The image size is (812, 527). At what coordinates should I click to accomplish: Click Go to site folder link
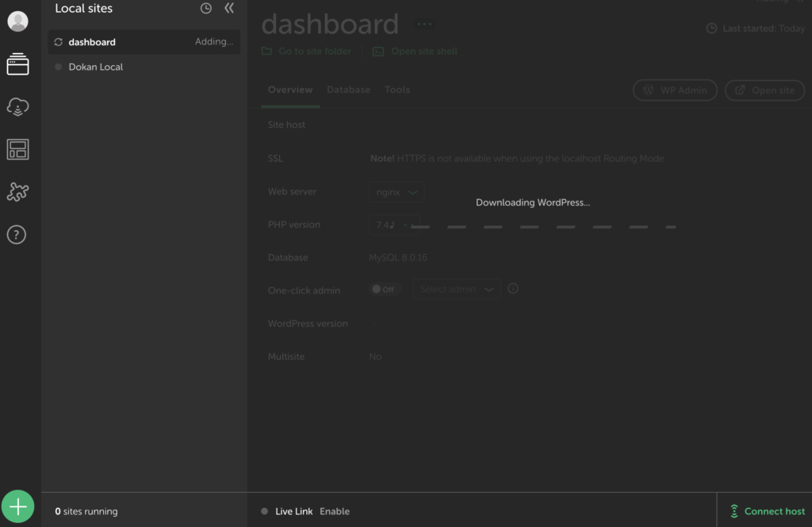pyautogui.click(x=307, y=52)
